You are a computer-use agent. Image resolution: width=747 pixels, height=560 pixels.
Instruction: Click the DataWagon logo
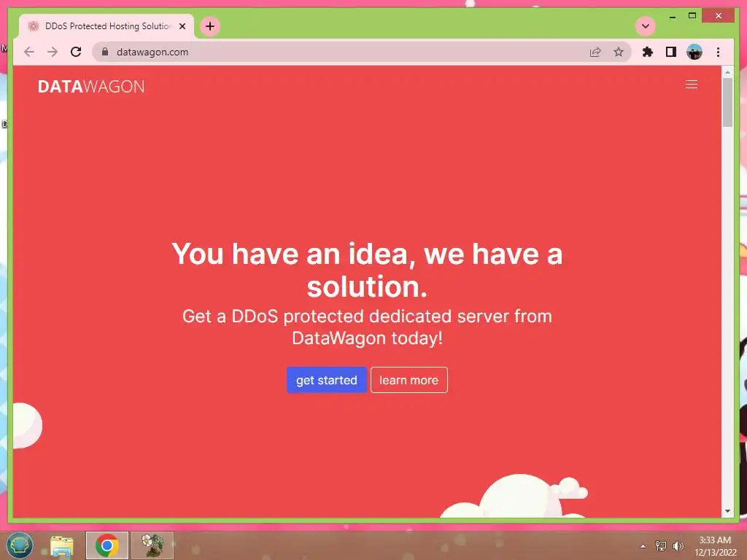[x=91, y=86]
